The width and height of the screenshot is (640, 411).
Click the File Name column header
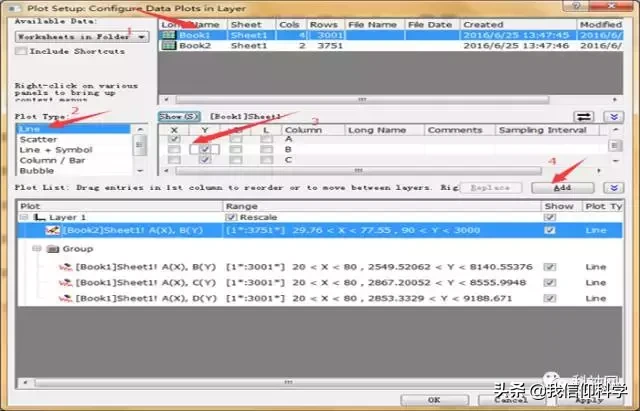pos(372,24)
